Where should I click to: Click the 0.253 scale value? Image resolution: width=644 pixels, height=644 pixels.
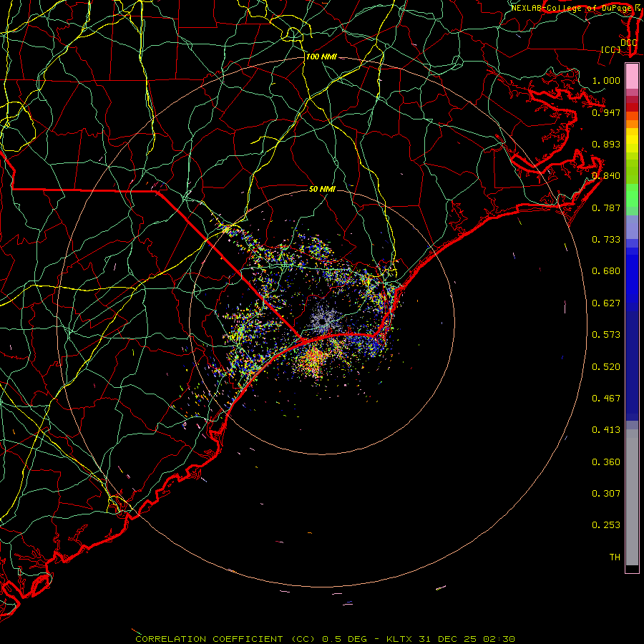coord(606,525)
